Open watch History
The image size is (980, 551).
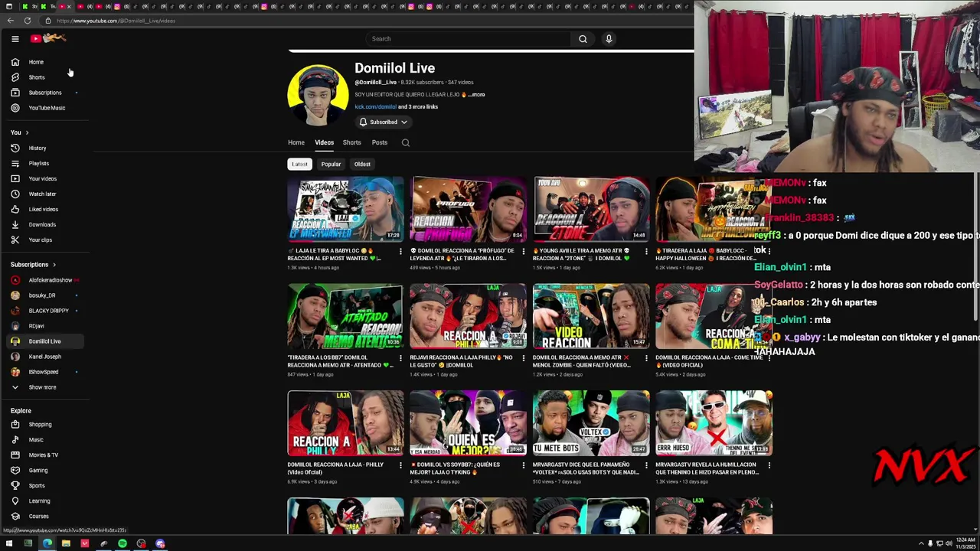click(x=37, y=148)
